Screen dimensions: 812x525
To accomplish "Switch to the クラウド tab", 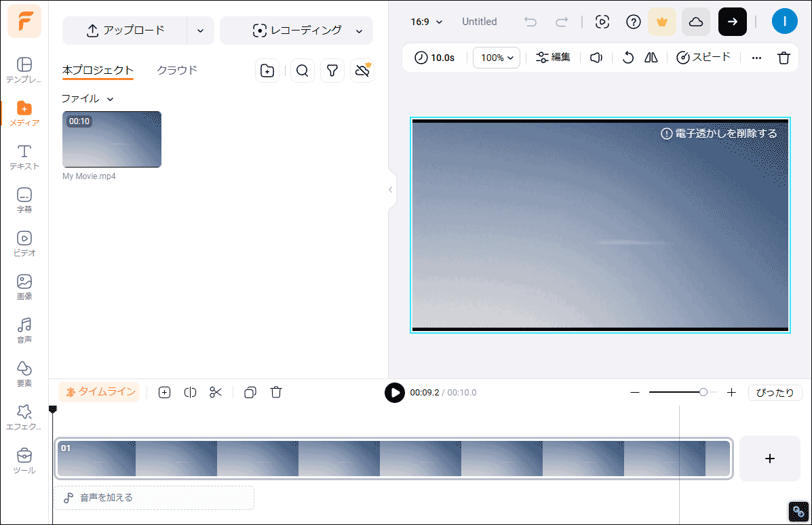I will click(x=177, y=70).
